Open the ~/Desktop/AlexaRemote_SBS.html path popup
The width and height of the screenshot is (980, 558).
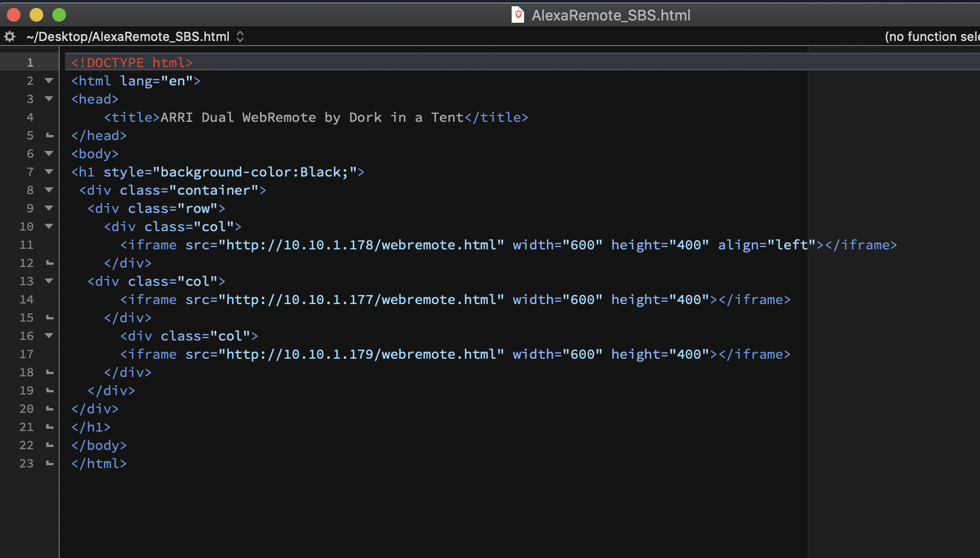pyautogui.click(x=135, y=36)
